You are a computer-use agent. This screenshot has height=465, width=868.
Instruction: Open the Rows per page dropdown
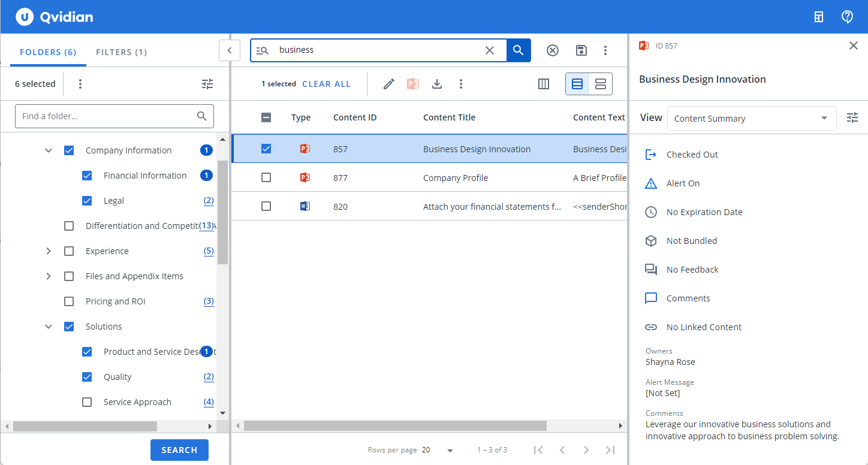pos(438,450)
